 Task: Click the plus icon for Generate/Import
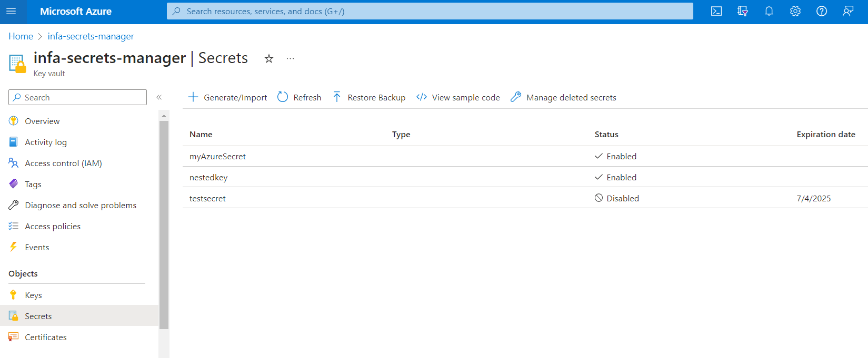[193, 97]
